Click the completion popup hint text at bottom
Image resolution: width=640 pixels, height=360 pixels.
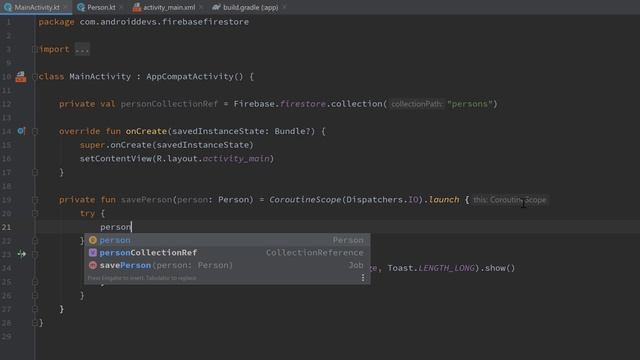click(x=142, y=278)
